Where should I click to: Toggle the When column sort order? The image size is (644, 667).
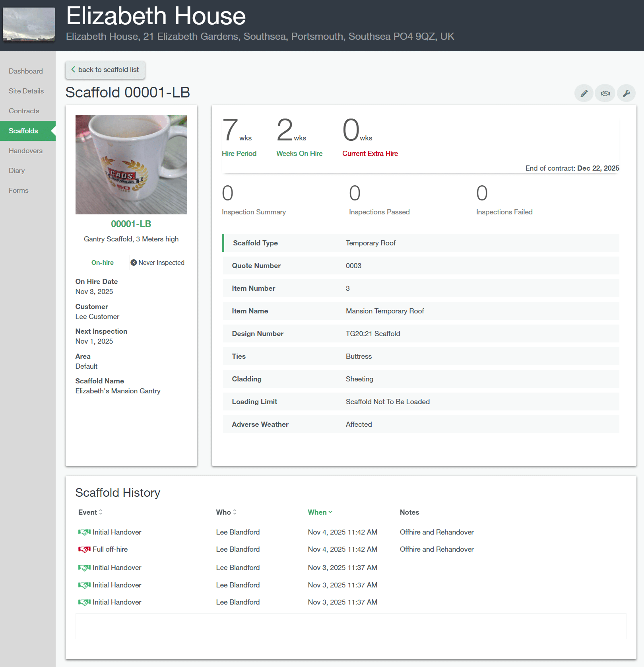click(320, 512)
